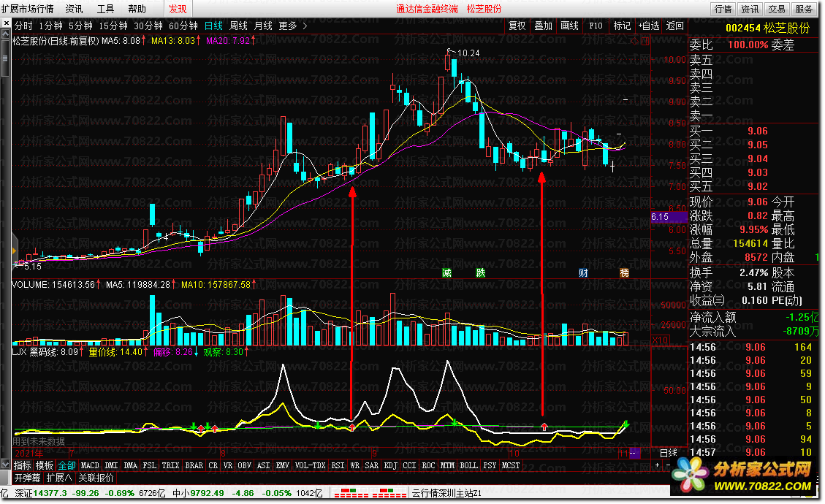
Task: Toggle 开弹幕 bullet comments
Action: 27,478
